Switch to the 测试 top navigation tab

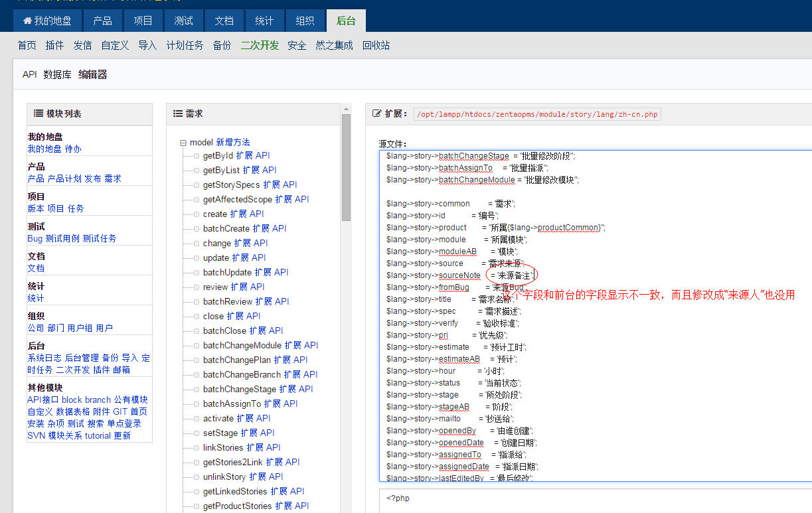pyautogui.click(x=183, y=21)
